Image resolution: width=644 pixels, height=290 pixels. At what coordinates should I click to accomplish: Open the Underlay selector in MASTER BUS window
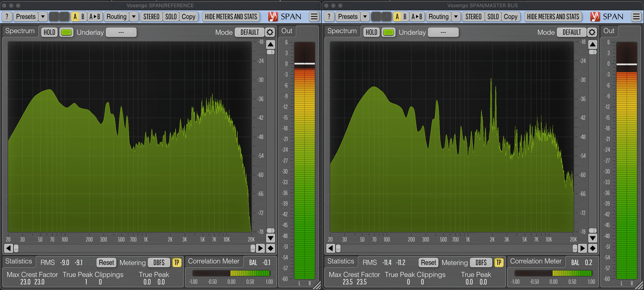click(443, 32)
